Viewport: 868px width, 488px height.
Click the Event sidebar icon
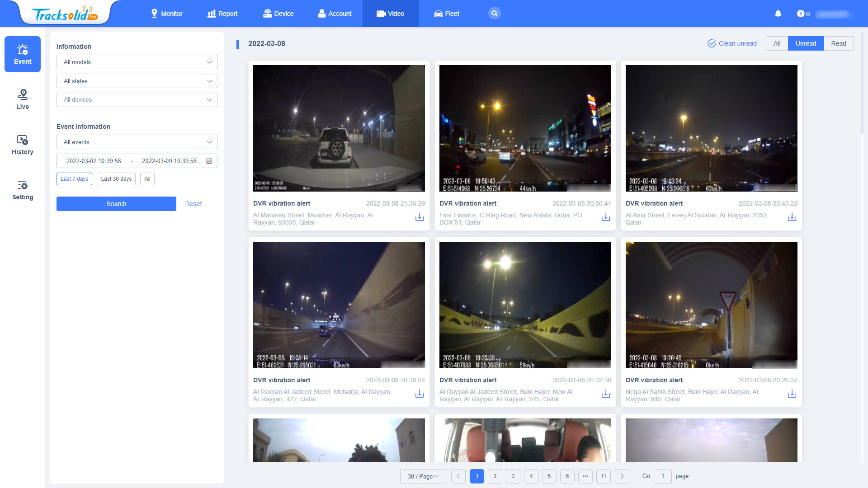[x=23, y=55]
